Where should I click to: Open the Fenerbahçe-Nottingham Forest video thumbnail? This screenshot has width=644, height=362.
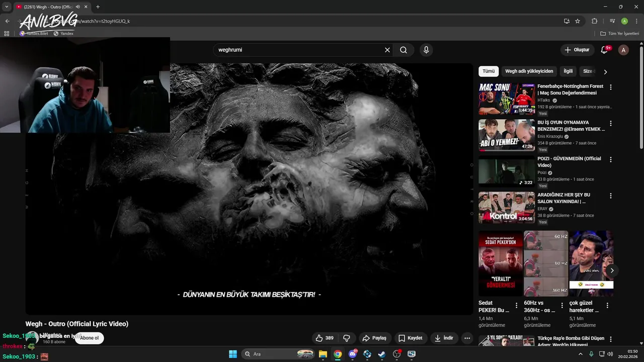point(507,99)
